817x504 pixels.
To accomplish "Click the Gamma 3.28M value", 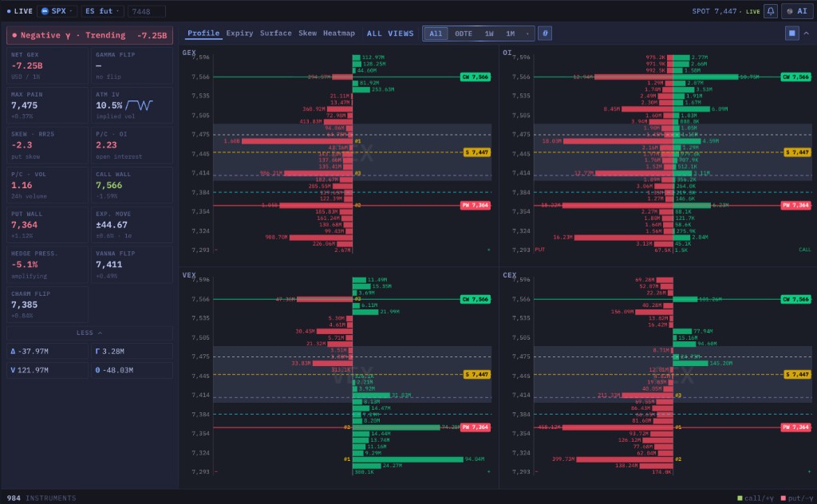I will (132, 352).
